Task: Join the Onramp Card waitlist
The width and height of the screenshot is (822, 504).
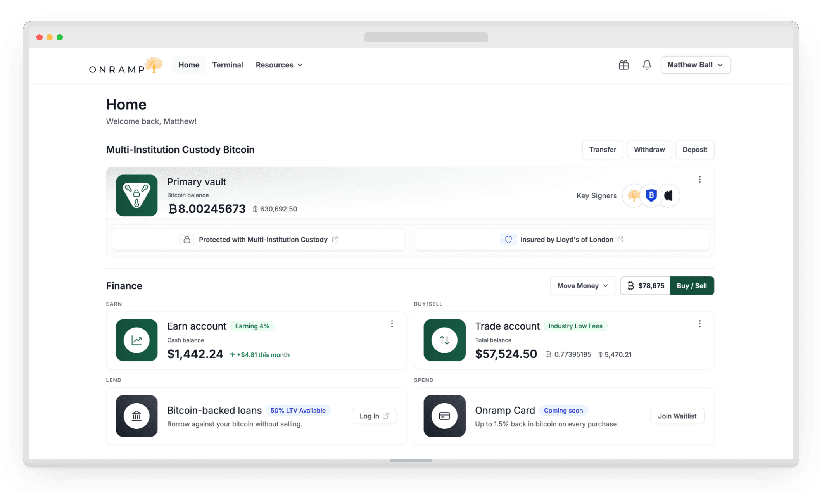Action: (677, 416)
